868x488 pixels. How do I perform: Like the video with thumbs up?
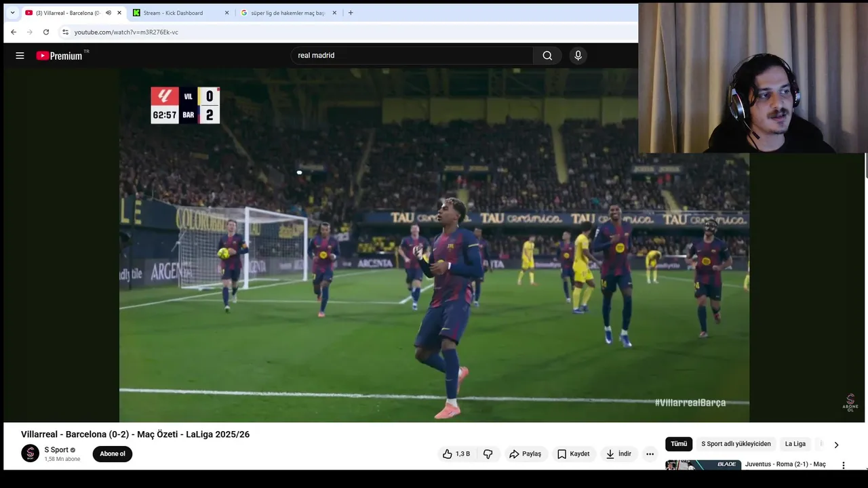click(x=456, y=454)
